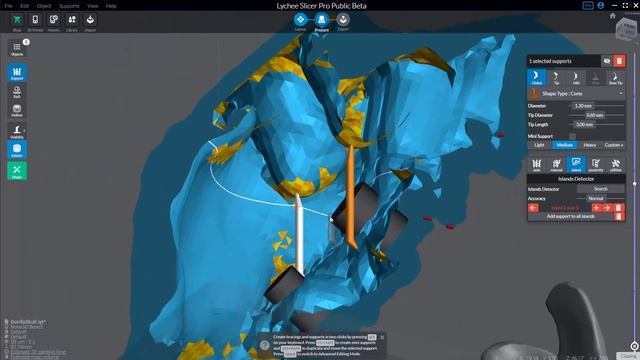
Task: Select the Hollow tool in sidebar
Action: tap(17, 110)
